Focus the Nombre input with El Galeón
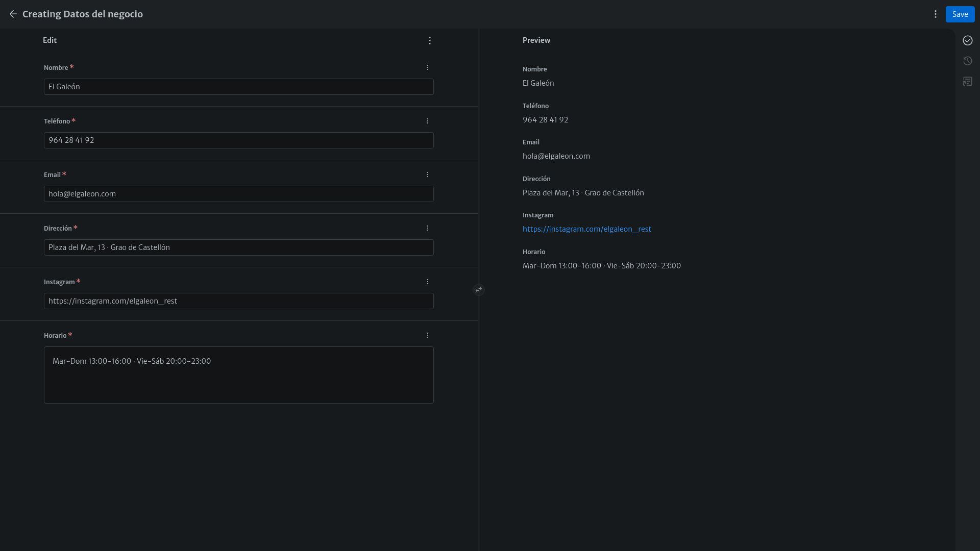The image size is (980, 551). point(239,87)
